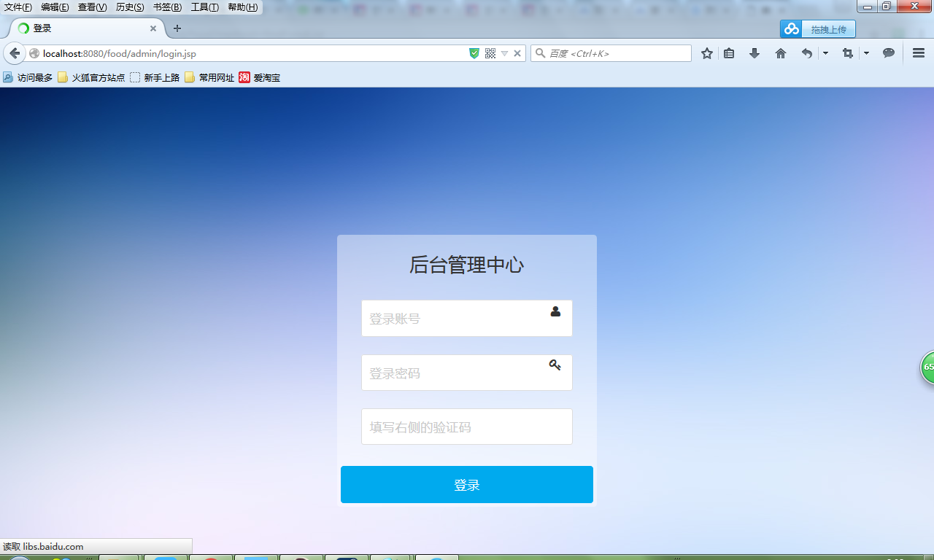Open the 工具(T) menu
This screenshot has height=560, width=934.
click(x=204, y=7)
